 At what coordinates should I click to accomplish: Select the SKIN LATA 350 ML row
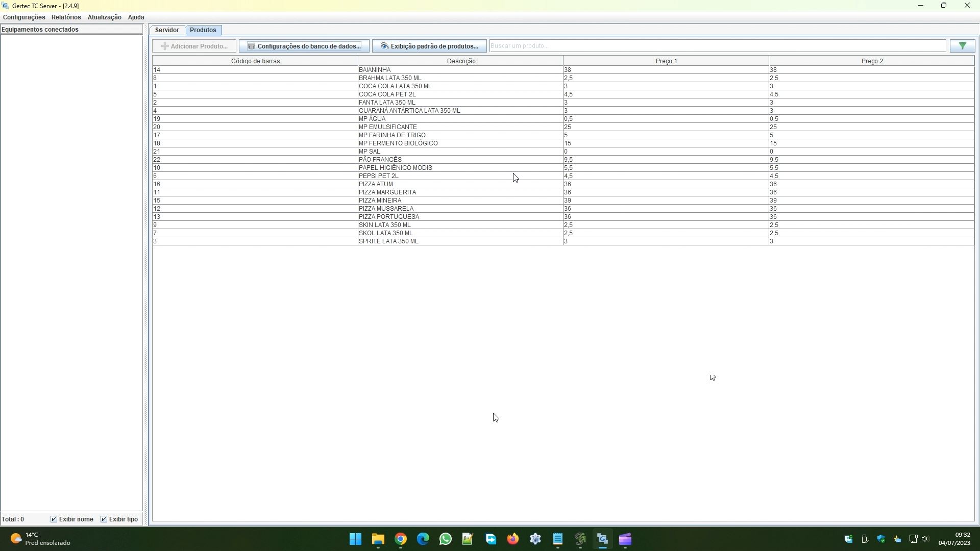tap(563, 225)
